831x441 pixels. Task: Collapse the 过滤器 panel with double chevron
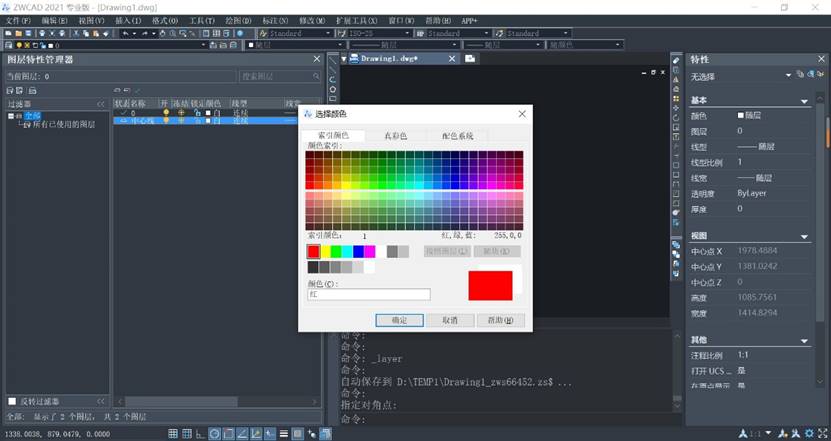[100, 104]
